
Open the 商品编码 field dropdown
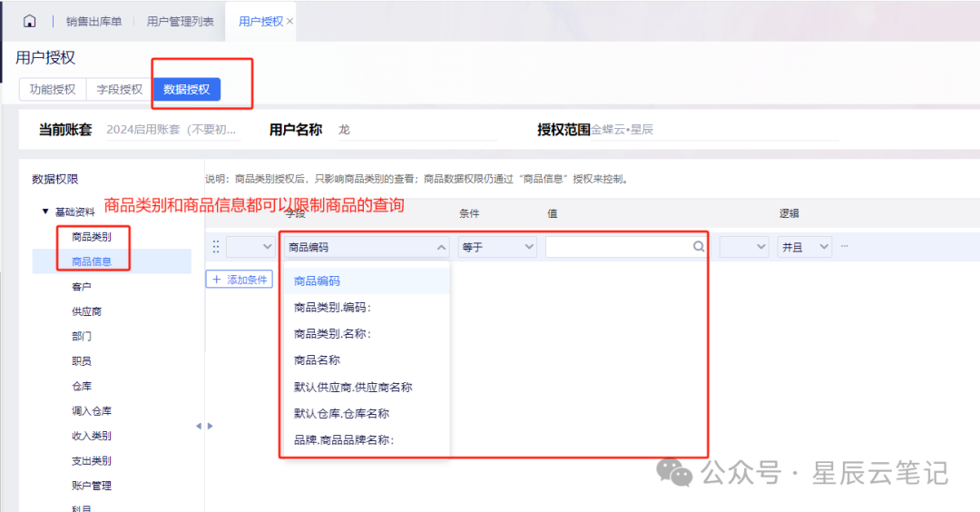(367, 247)
